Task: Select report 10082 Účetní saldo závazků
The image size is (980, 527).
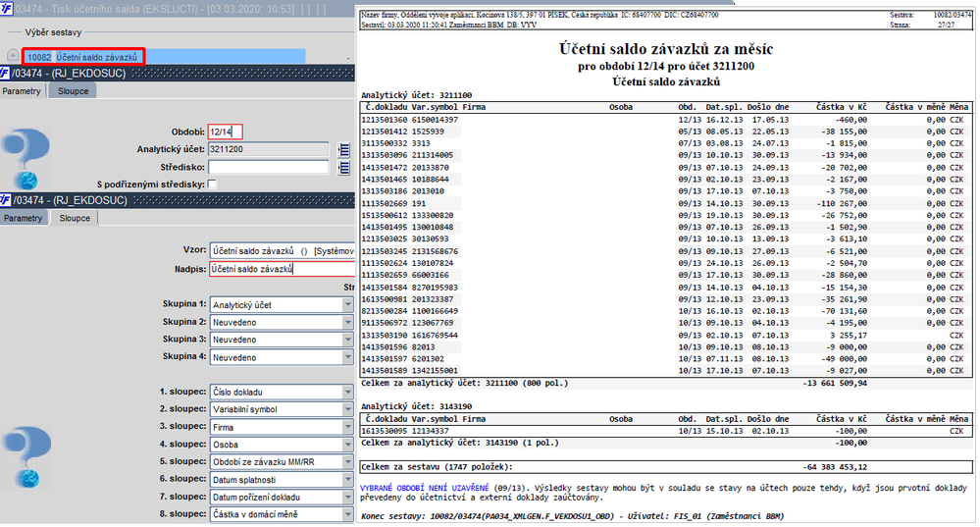Action: point(83,57)
